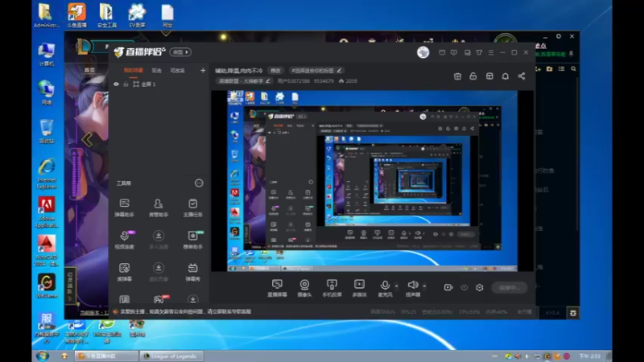Open notifications bell icon
This screenshot has width=644, height=362.
pos(506,76)
